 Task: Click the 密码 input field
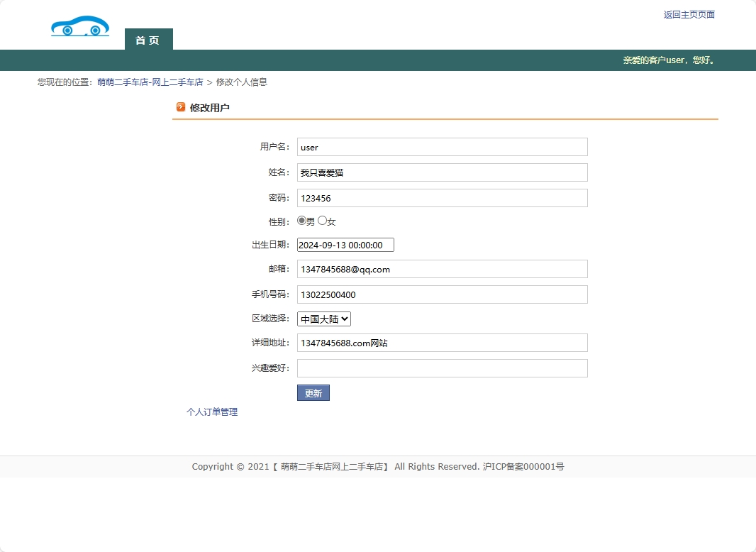click(x=442, y=198)
